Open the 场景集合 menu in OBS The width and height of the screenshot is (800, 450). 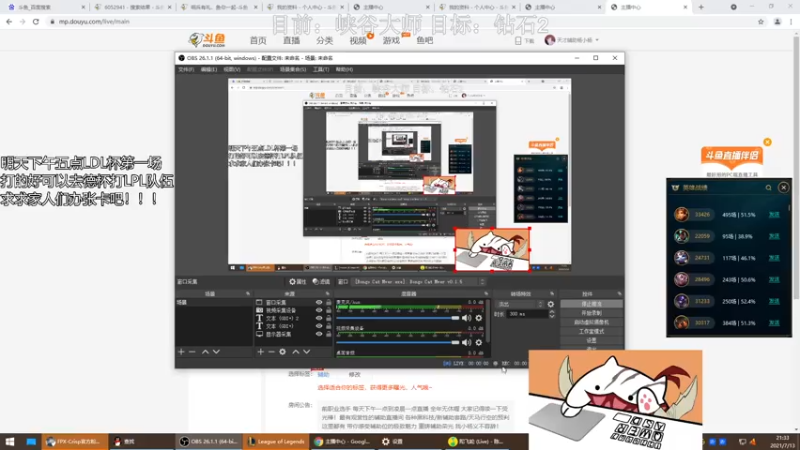coord(293,69)
